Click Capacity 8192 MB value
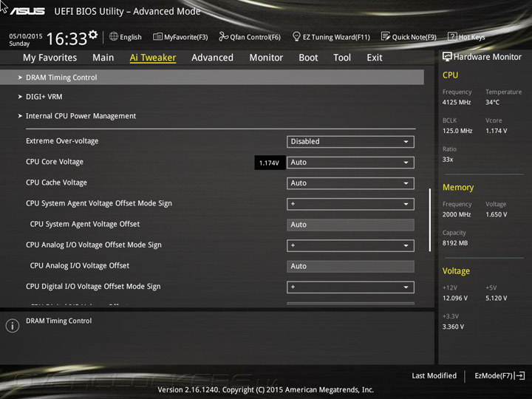The image size is (532, 399). [x=455, y=243]
